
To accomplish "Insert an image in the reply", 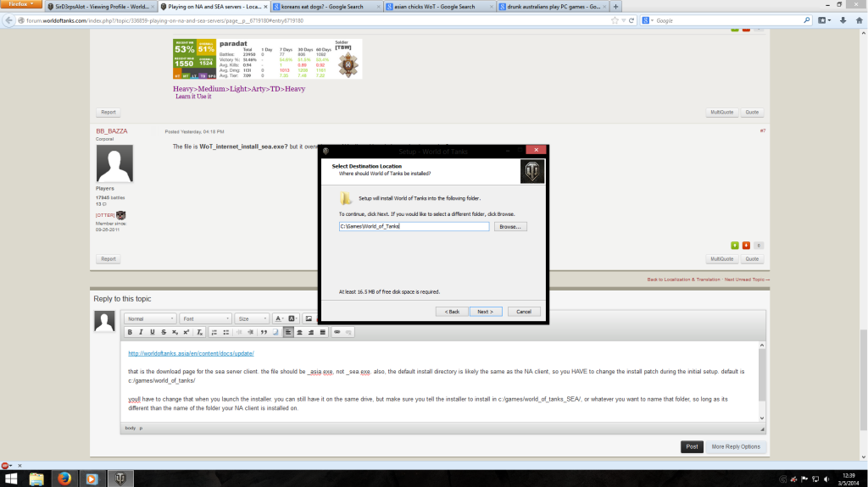I will [309, 318].
